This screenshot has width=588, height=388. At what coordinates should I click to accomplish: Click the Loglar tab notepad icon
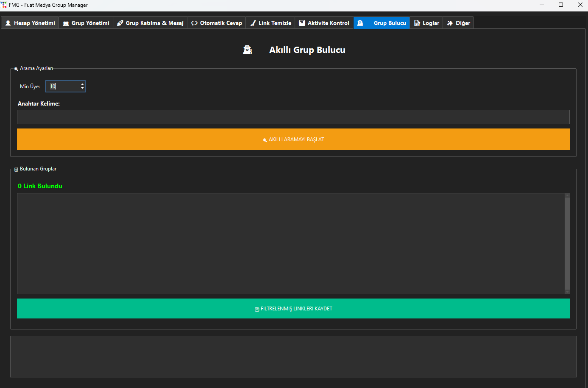point(417,23)
